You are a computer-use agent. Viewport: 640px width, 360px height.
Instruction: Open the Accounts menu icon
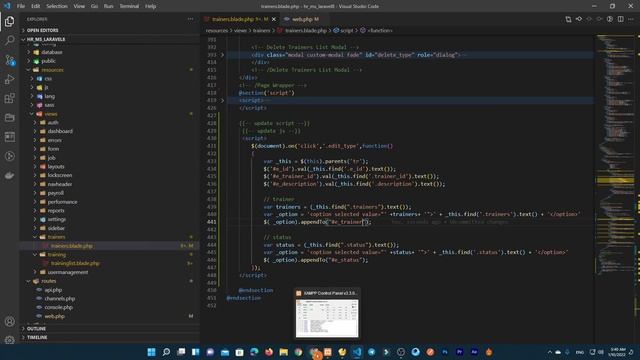click(9, 322)
